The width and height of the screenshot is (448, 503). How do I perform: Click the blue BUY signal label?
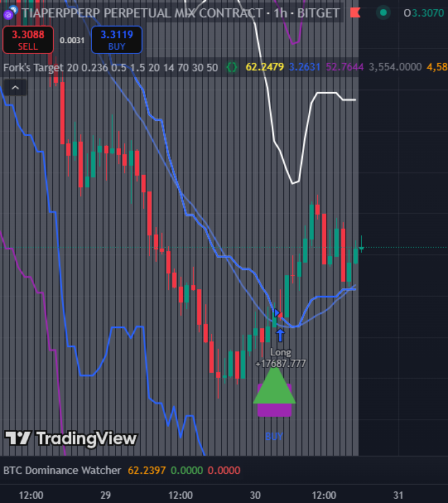pos(274,436)
